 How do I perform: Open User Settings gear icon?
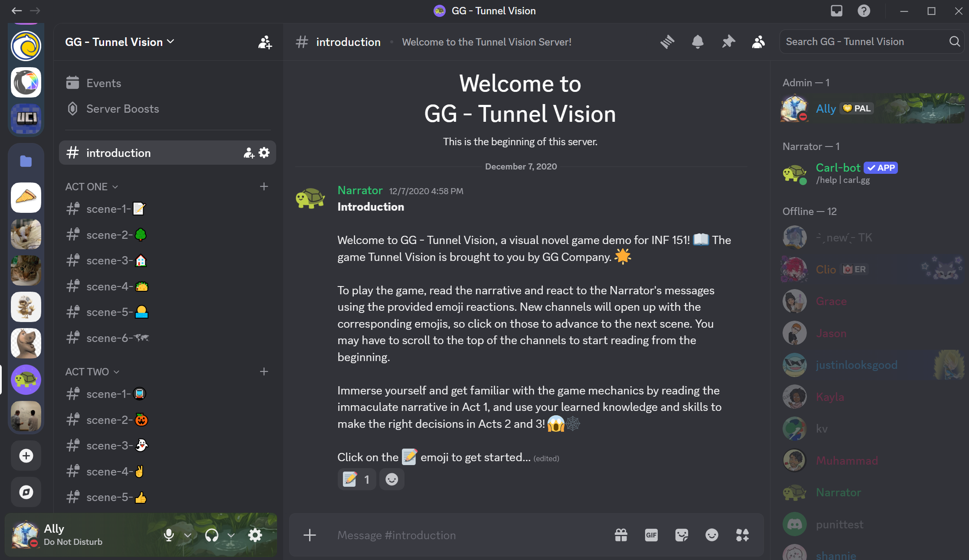tap(255, 535)
